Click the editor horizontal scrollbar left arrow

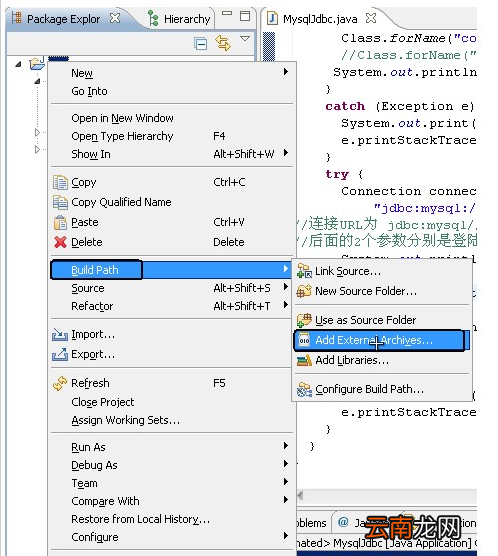pos(300,495)
